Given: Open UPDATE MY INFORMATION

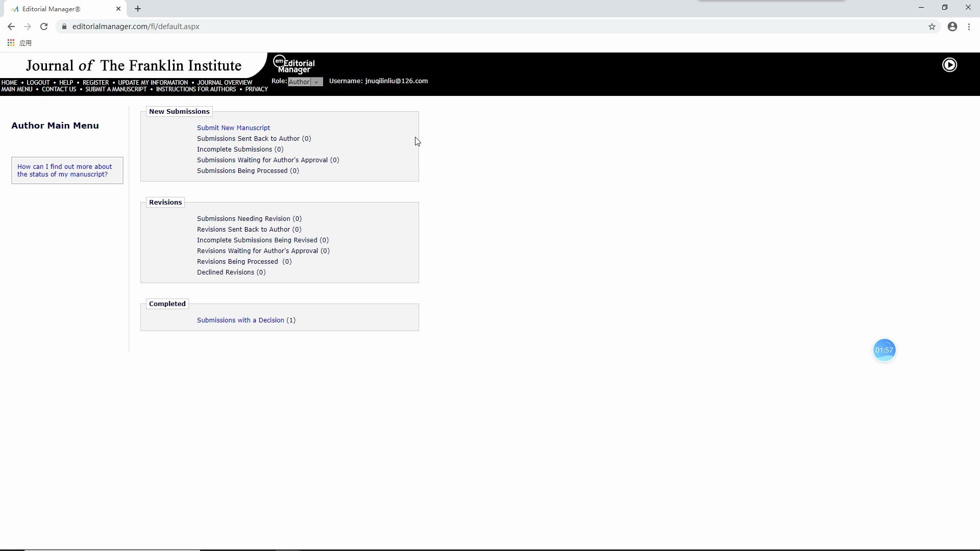Looking at the screenshot, I should point(153,83).
